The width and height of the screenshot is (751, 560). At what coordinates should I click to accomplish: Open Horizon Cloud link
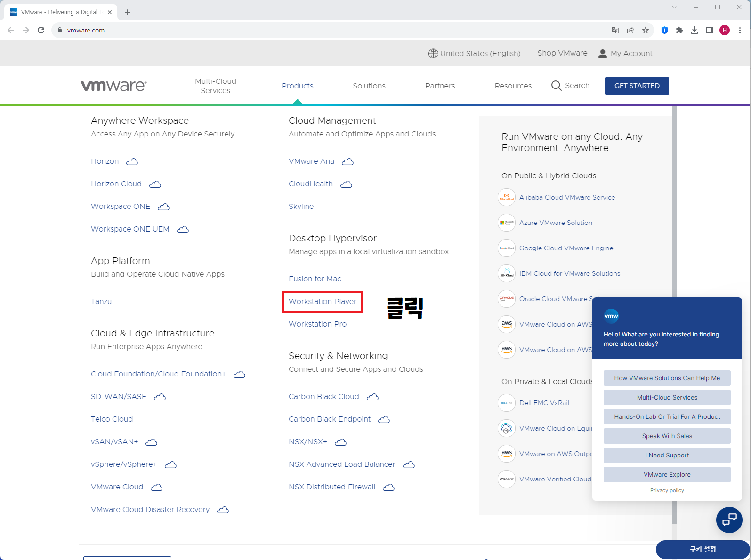click(x=116, y=184)
